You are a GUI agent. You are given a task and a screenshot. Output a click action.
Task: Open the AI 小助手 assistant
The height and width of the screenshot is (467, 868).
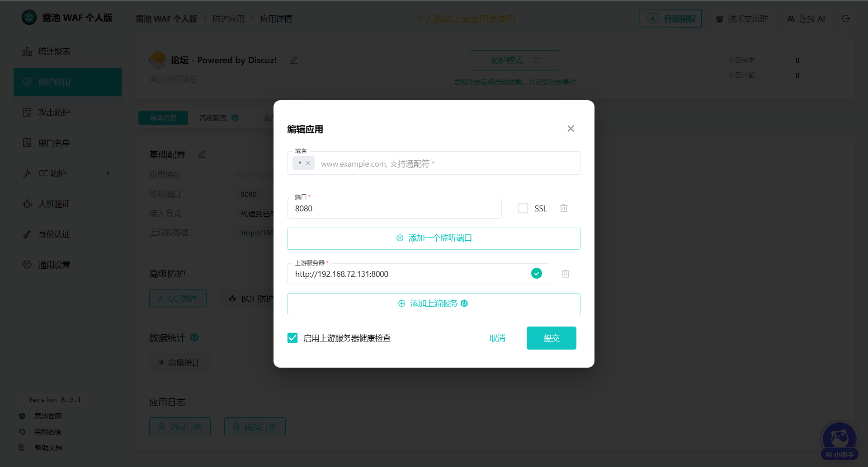click(839, 441)
